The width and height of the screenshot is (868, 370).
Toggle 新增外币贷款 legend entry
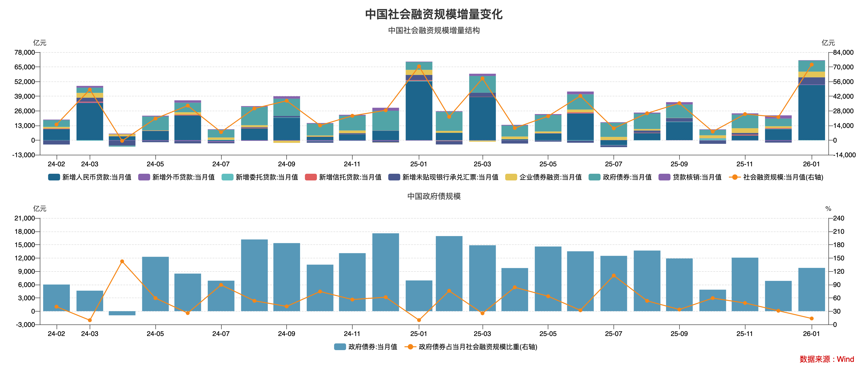(x=144, y=177)
